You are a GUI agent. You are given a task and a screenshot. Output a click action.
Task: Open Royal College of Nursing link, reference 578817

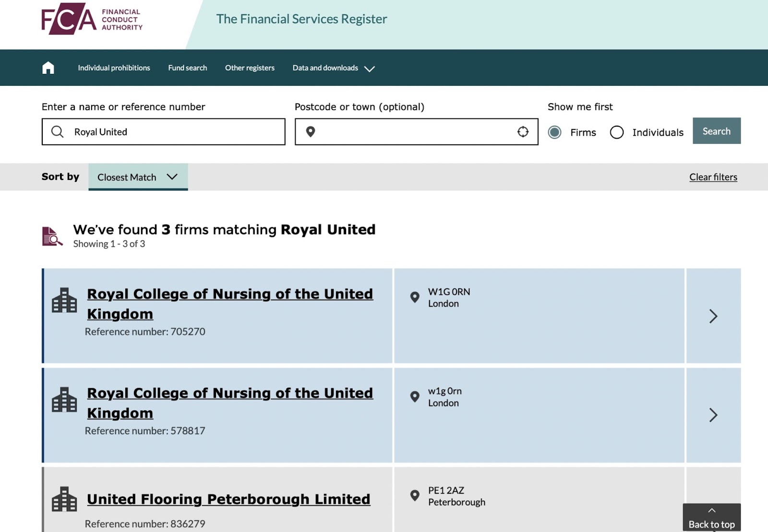(230, 403)
